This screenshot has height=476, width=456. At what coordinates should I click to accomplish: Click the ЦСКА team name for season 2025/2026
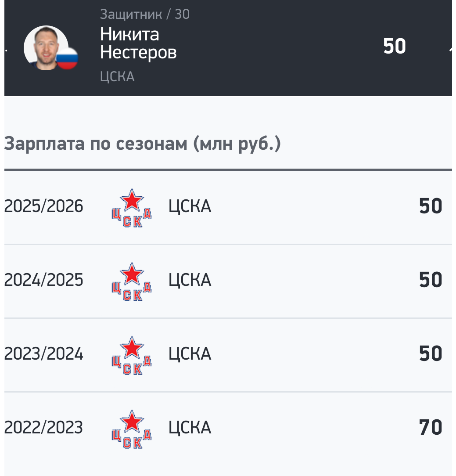point(190,206)
